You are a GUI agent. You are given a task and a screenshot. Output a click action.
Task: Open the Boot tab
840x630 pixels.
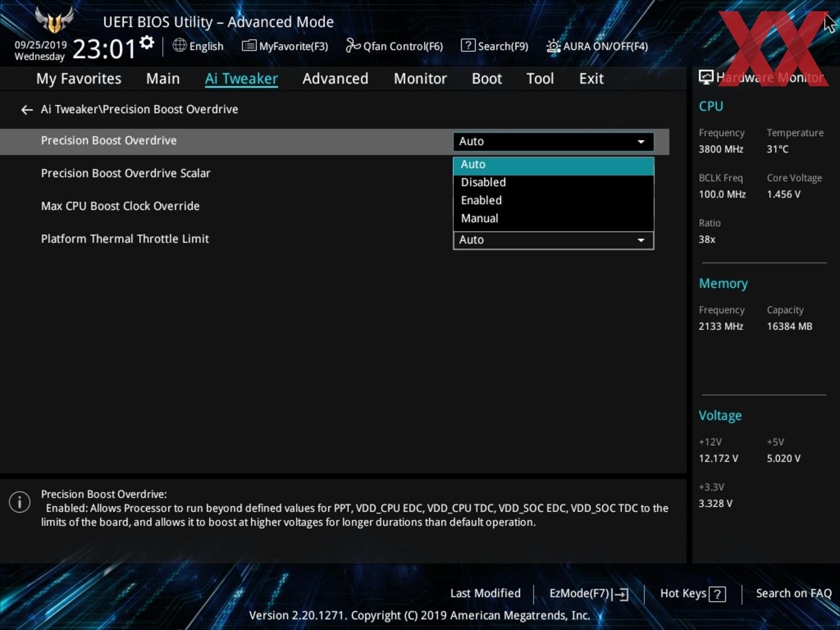pyautogui.click(x=487, y=78)
